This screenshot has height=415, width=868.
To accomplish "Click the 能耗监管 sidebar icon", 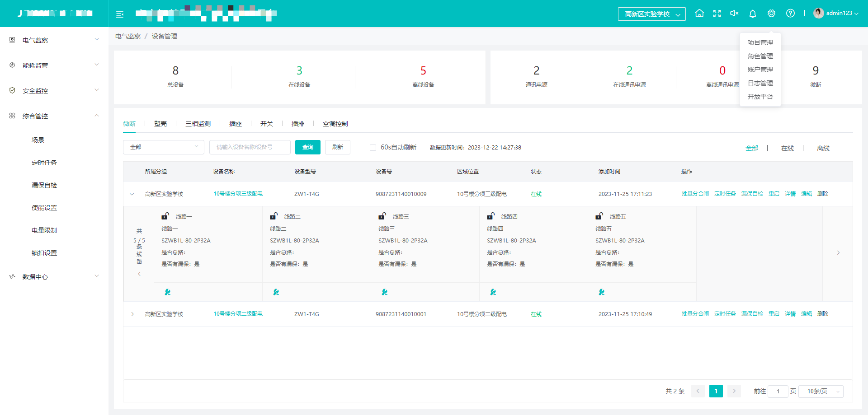I will pos(12,65).
